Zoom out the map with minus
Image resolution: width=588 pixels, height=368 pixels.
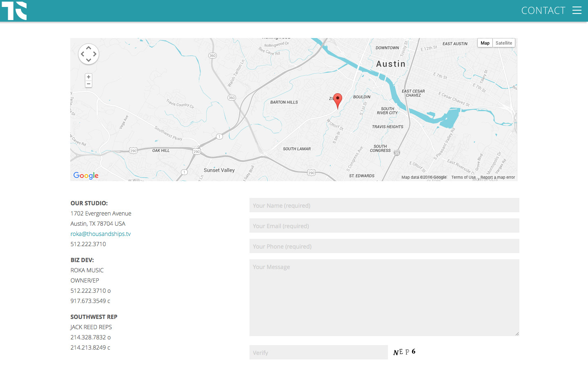coord(89,84)
